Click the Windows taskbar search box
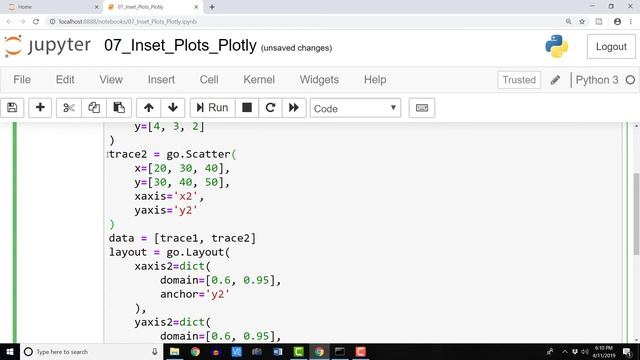This screenshot has width=640, height=360. (91, 352)
